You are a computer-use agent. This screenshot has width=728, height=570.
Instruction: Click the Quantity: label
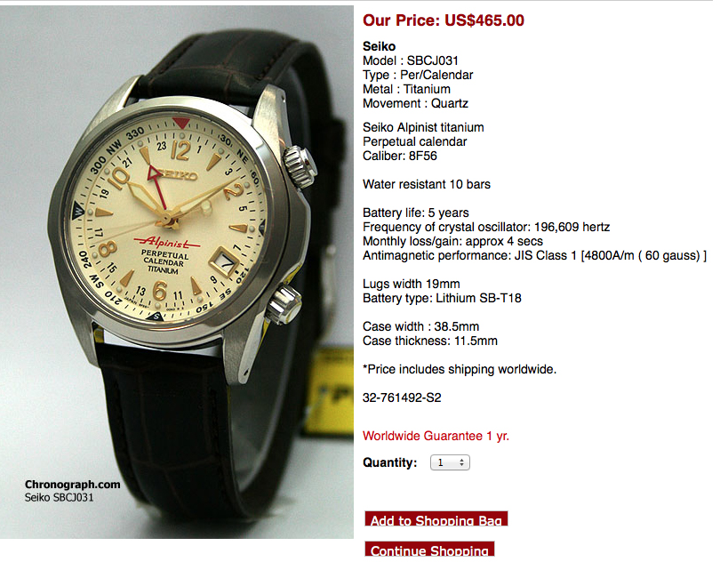point(389,462)
